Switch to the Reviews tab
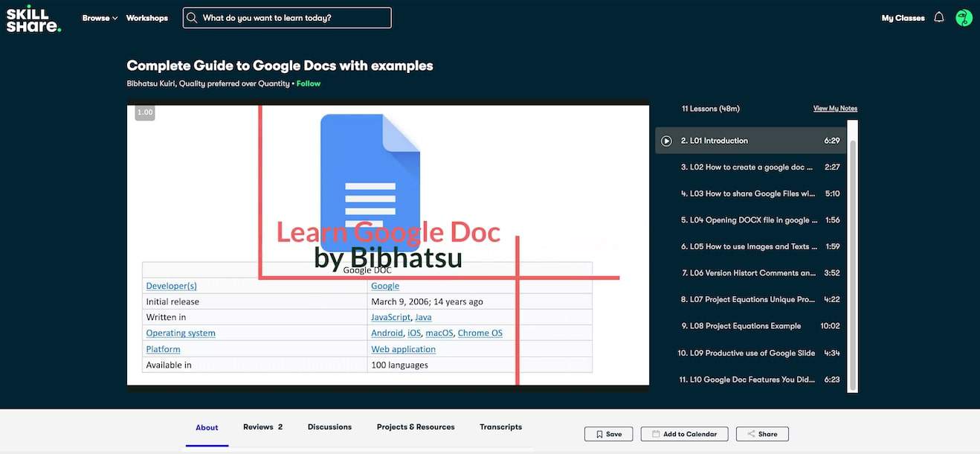Image resolution: width=980 pixels, height=454 pixels. point(262,427)
